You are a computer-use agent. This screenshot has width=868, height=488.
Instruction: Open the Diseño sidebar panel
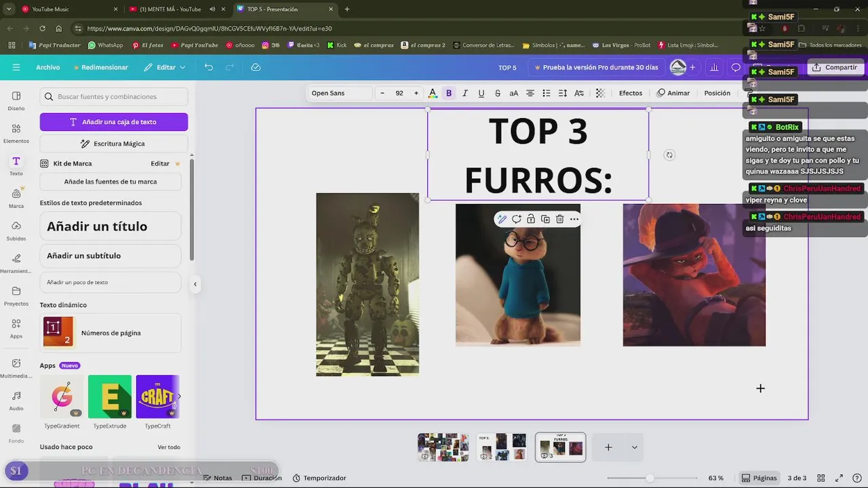click(x=16, y=100)
